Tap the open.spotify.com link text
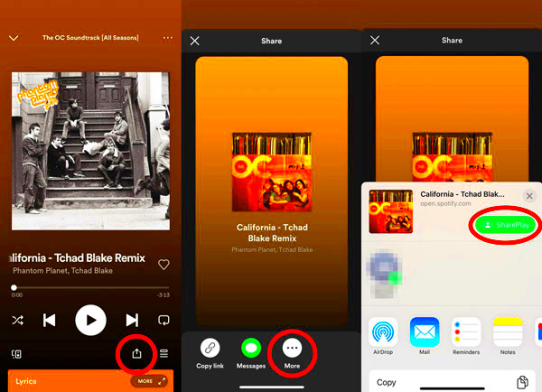Image resolution: width=542 pixels, height=392 pixels. pyautogui.click(x=445, y=203)
